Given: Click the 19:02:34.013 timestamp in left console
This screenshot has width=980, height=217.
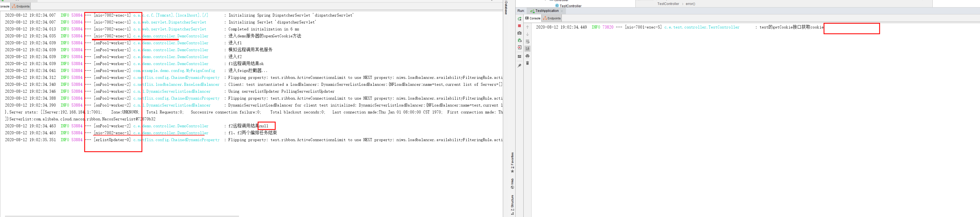Looking at the screenshot, I should click(43, 29).
